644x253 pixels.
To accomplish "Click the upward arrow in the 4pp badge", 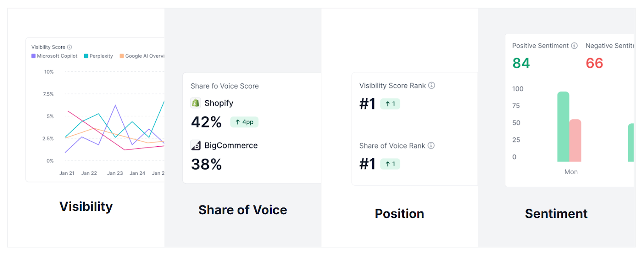I will coord(237,122).
